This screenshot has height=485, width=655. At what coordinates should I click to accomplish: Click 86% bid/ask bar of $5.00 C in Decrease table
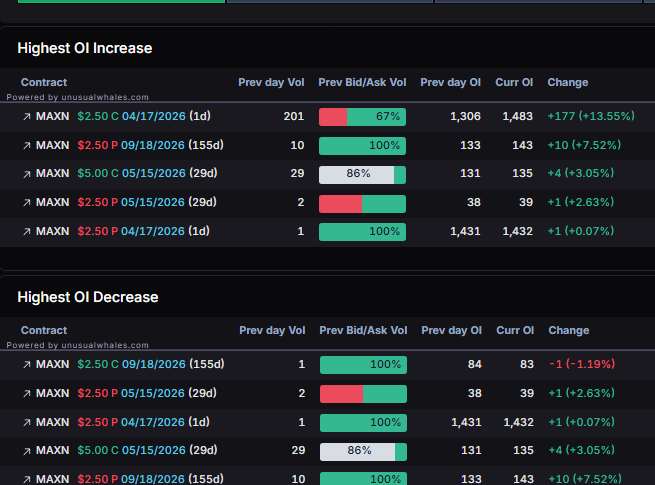point(363,452)
